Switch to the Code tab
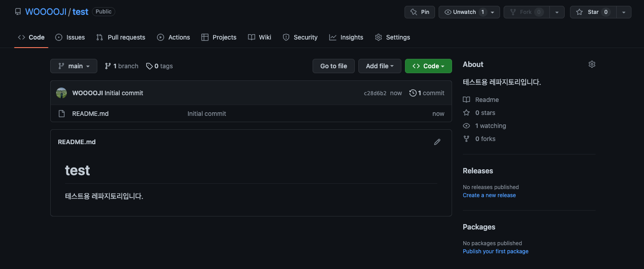The image size is (644, 269). [31, 37]
